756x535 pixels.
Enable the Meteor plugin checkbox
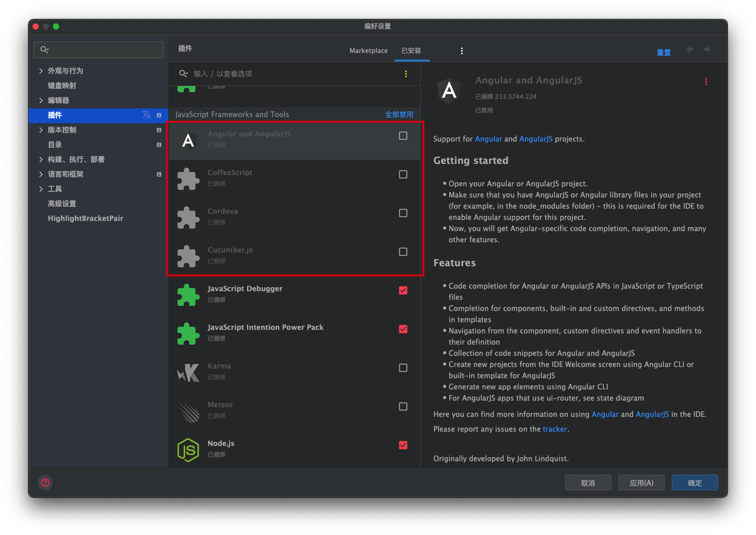click(x=403, y=406)
